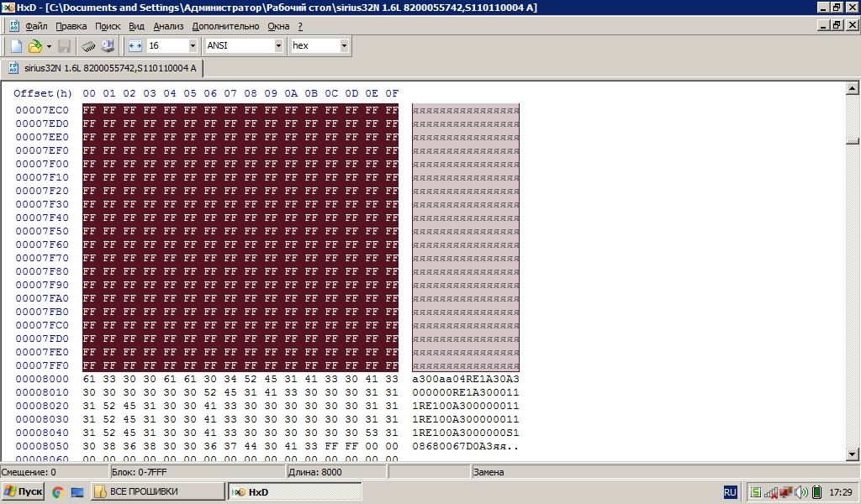Click the Замена status field
Screen dimensions: 861x504
click(x=666, y=471)
